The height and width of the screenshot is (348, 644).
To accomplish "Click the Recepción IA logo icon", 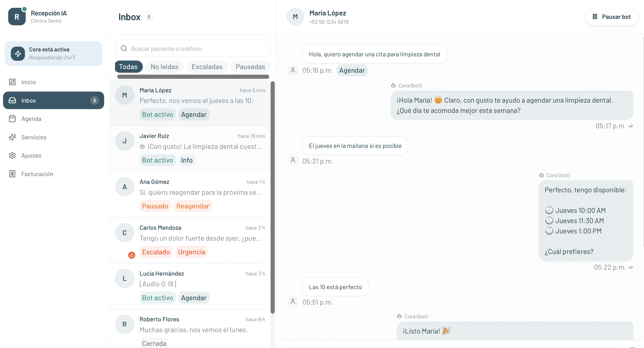I will pyautogui.click(x=17, y=17).
